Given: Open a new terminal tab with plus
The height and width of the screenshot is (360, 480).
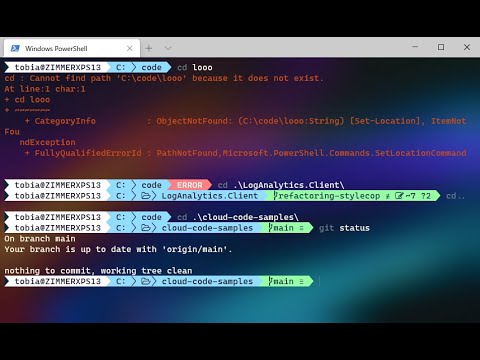Looking at the screenshot, I should point(149,48).
